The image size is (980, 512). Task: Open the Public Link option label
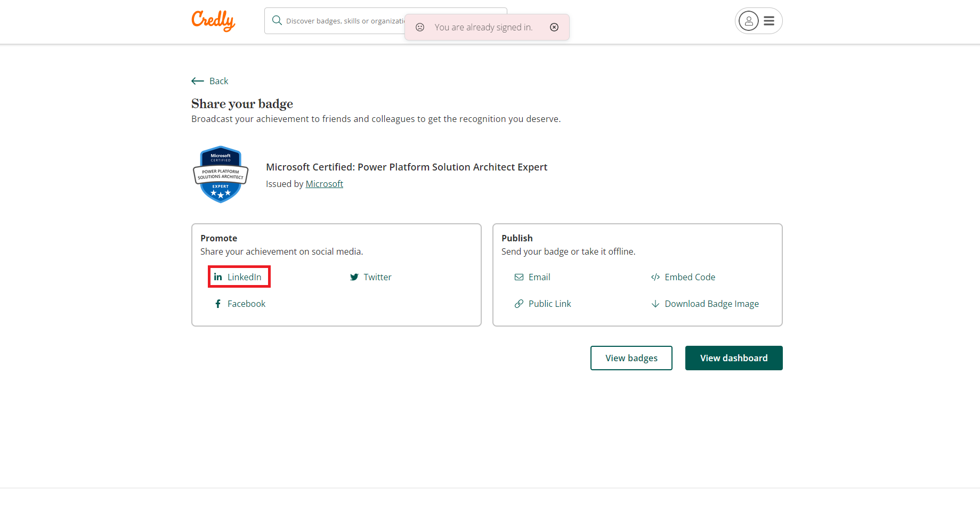[x=549, y=304]
